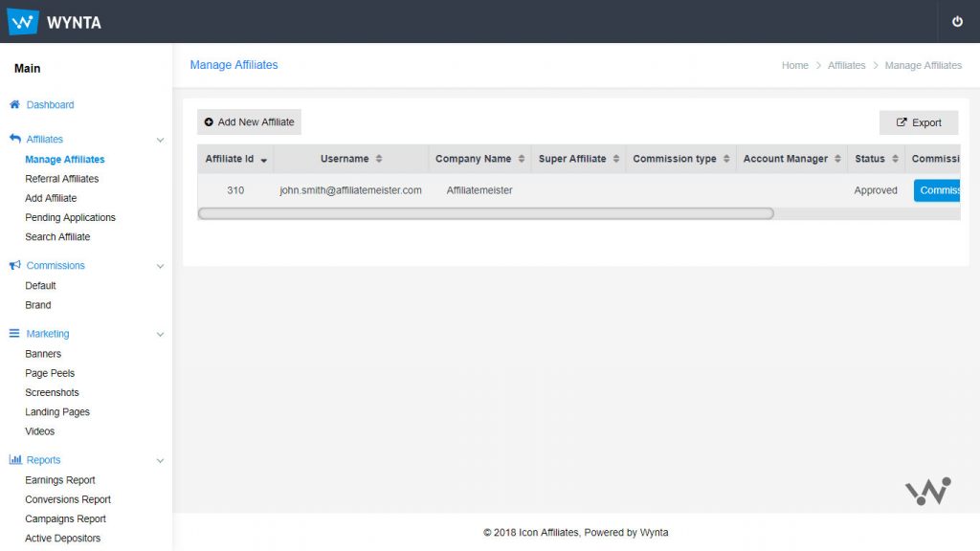Open Videos marketing page
The height and width of the screenshot is (551, 980).
coord(40,431)
